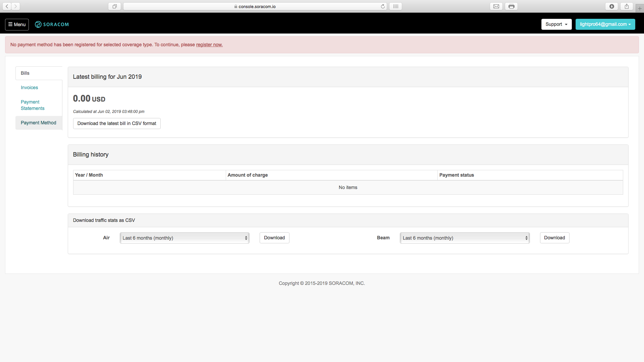Click the console.soracom.io address bar
This screenshot has height=362, width=644.
click(255, 6)
